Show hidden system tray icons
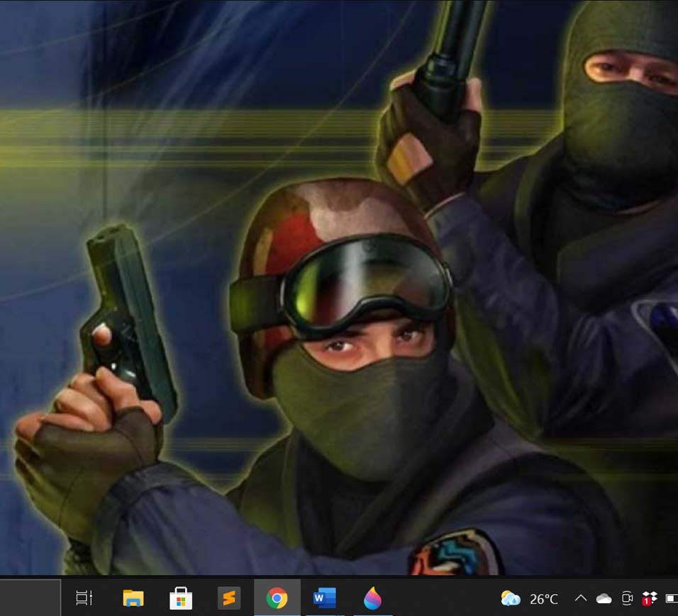Screen dimensions: 678x616 [581, 598]
